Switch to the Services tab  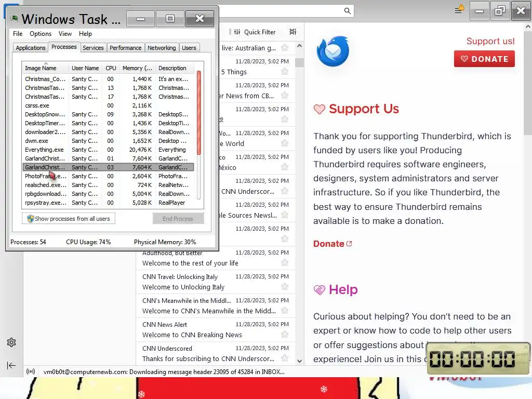pyautogui.click(x=93, y=48)
